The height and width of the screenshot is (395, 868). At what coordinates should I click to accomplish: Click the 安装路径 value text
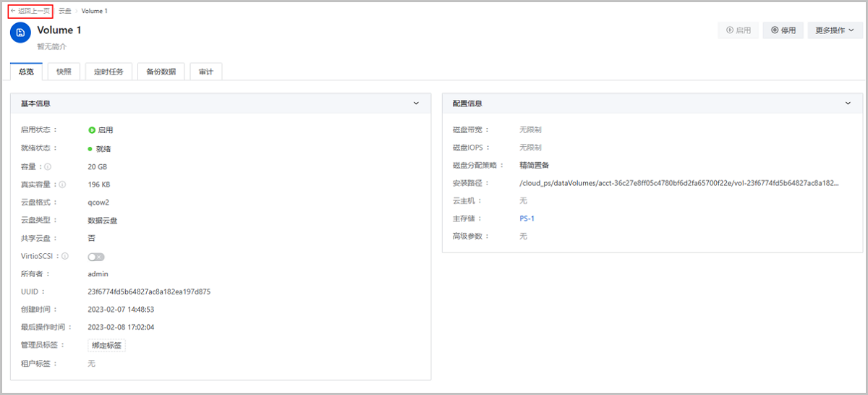pos(678,183)
